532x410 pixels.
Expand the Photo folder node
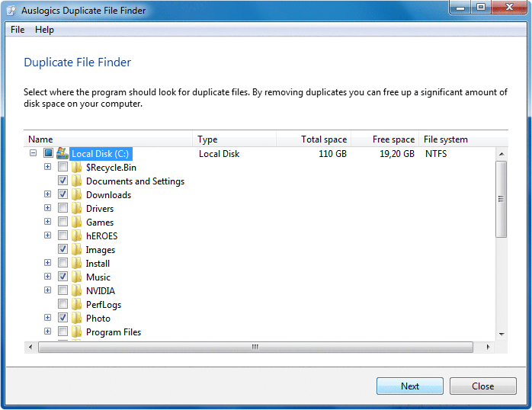click(x=47, y=318)
